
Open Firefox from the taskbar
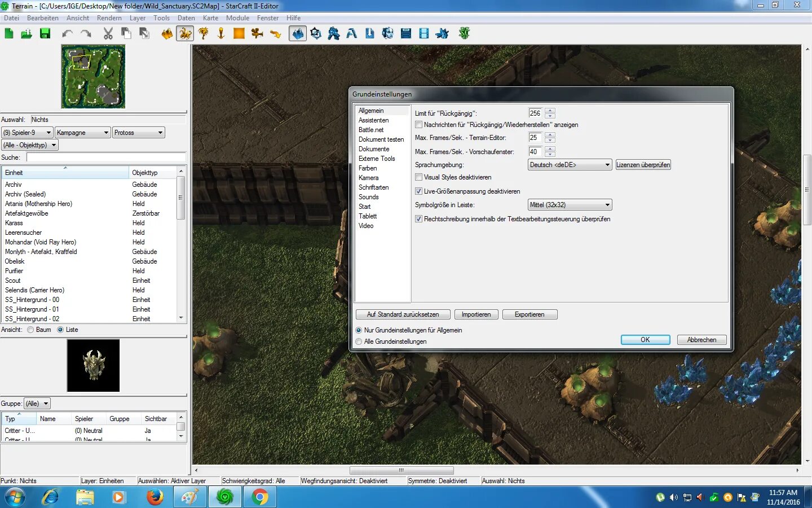[x=155, y=497]
